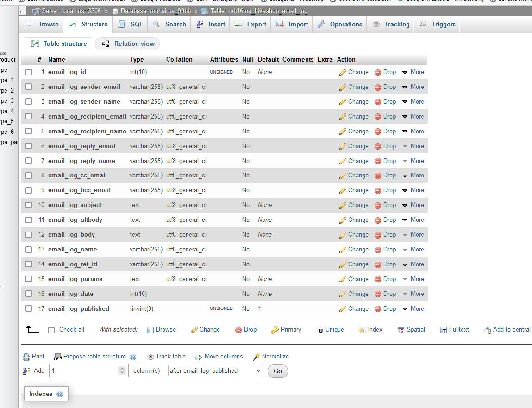Screen dimensions: 532x408
Task: Click the Database: mohairbe_99bb breadcrumb link
Action: pyautogui.click(x=156, y=11)
